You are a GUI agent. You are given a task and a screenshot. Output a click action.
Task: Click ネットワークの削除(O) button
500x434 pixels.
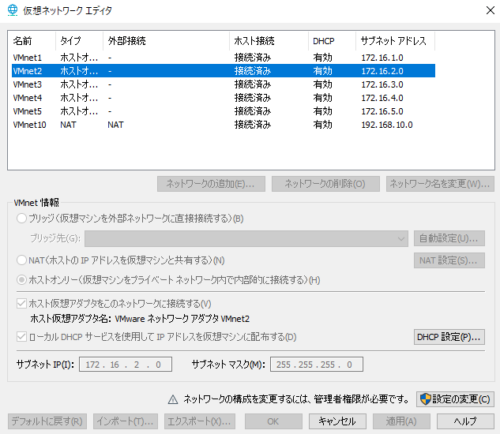tap(326, 184)
